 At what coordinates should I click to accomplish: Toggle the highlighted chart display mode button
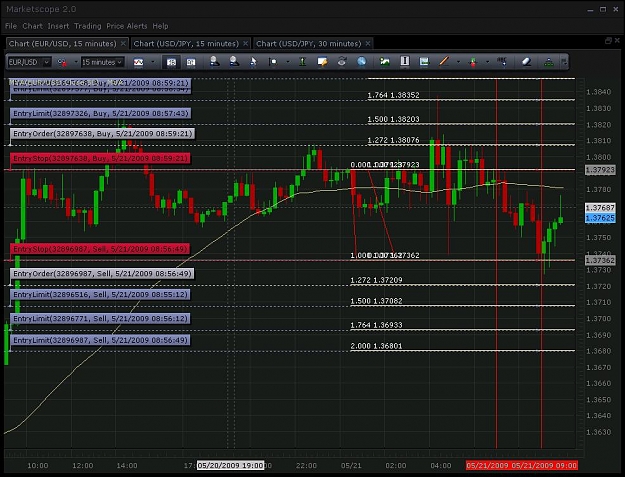[171, 62]
